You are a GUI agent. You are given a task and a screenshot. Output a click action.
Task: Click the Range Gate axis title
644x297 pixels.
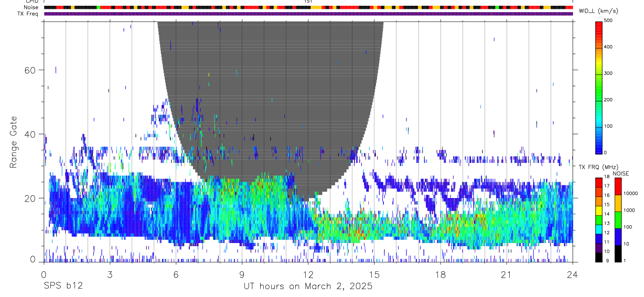click(15, 143)
